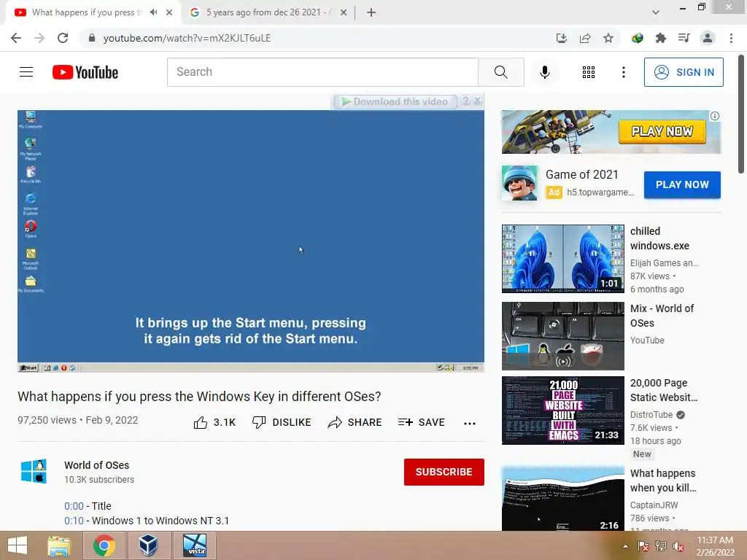Go to the YouTube home logo
Viewport: 747px width, 560px height.
point(85,72)
